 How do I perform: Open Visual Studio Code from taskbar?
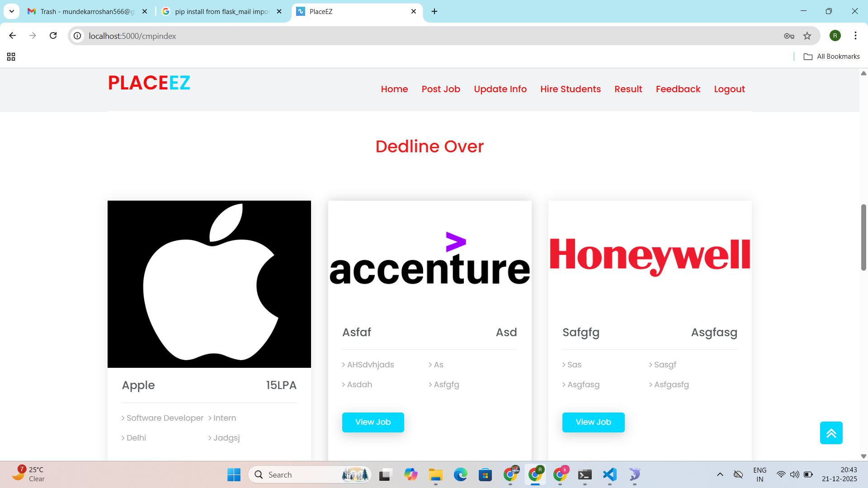pos(609,474)
